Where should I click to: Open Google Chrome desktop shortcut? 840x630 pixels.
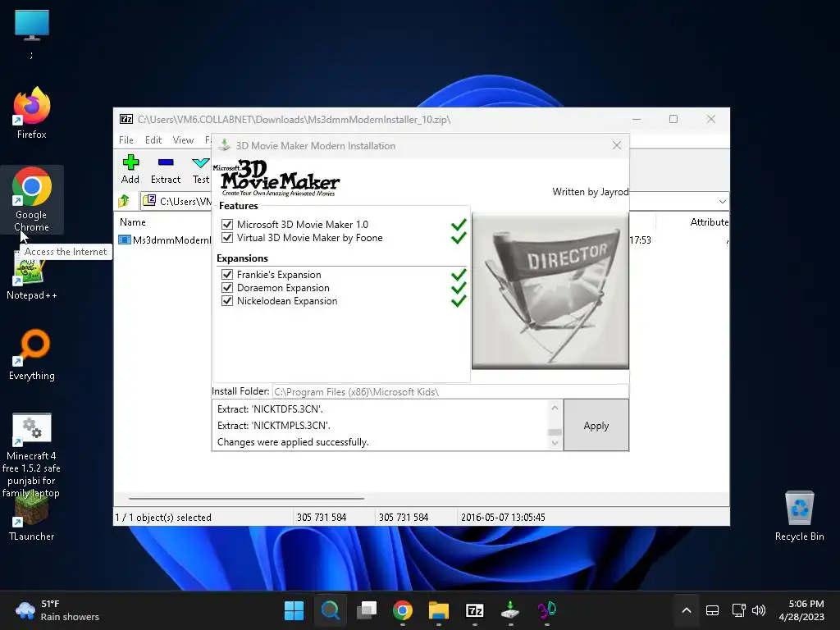(x=32, y=199)
